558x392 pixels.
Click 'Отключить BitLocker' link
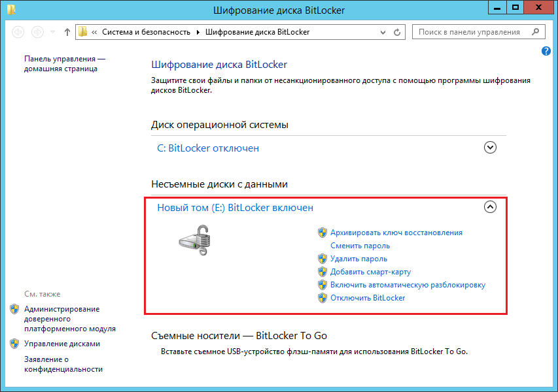368,298
